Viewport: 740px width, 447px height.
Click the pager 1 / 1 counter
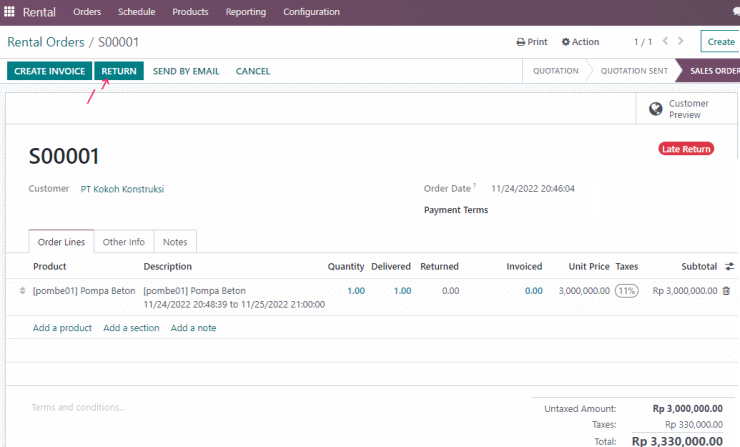(x=643, y=42)
